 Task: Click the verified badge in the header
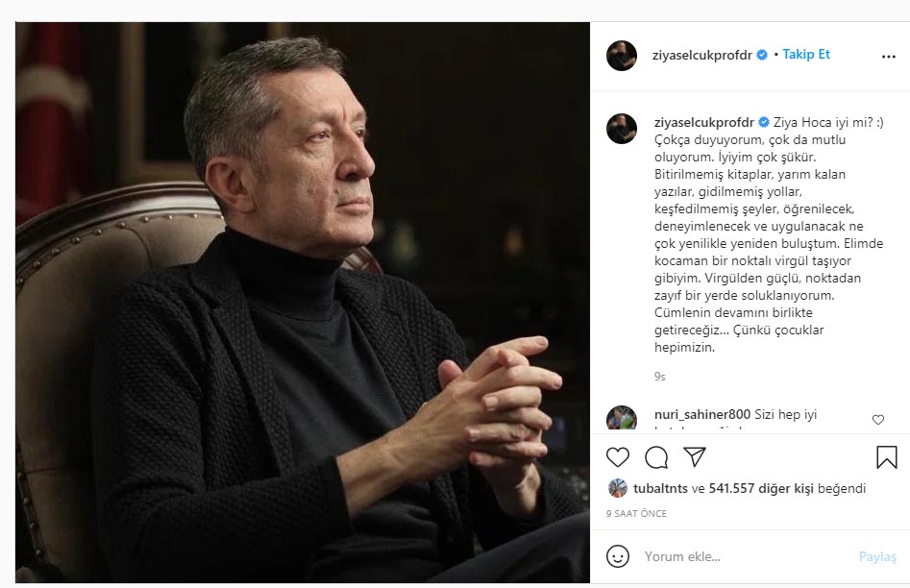762,55
